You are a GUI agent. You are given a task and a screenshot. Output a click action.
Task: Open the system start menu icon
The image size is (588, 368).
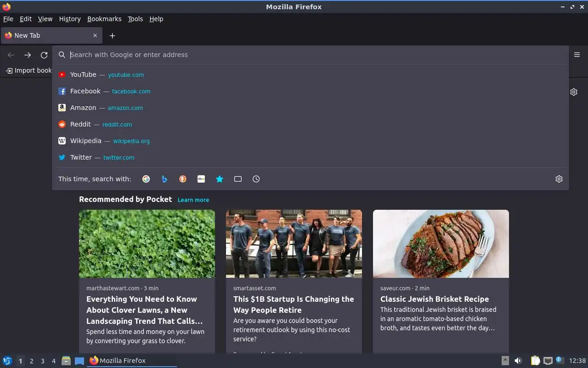click(x=7, y=361)
